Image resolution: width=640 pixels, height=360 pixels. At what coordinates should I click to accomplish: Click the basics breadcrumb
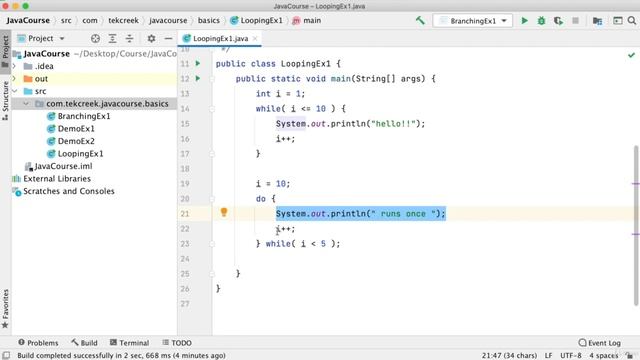(209, 20)
